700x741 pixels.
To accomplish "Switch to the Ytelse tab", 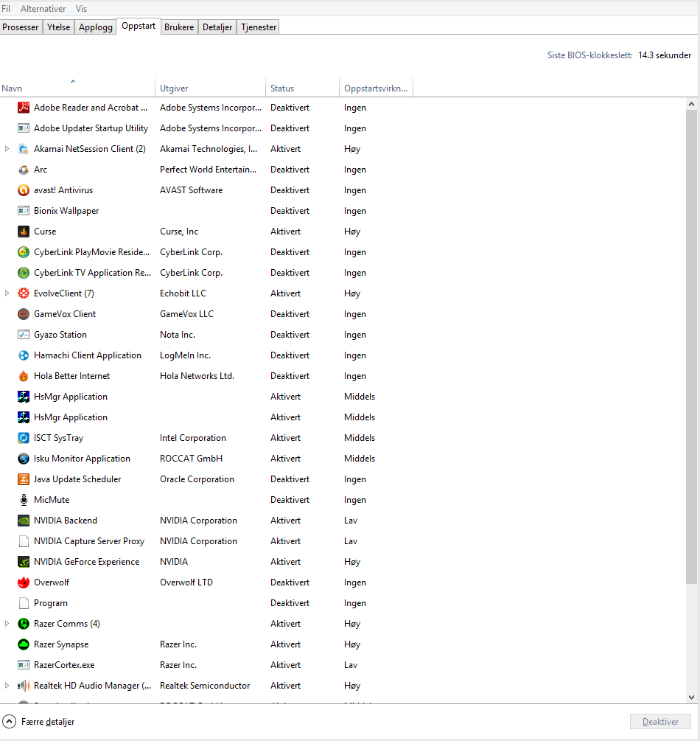I will (58, 27).
